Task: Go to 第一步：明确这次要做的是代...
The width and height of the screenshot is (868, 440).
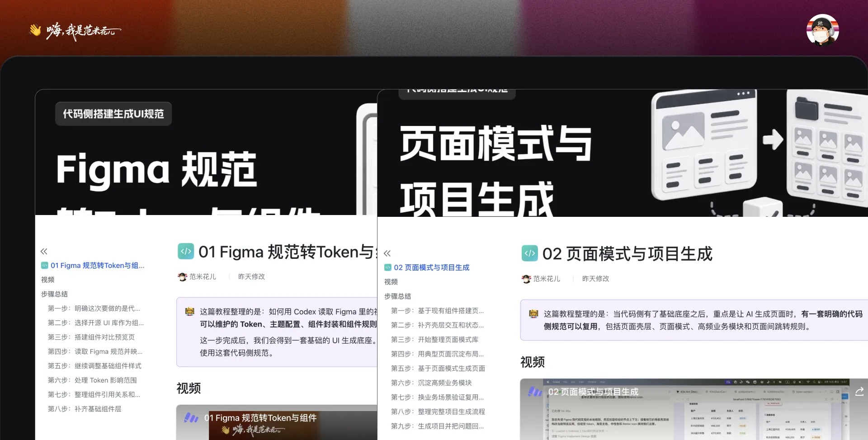Action: 94,309
